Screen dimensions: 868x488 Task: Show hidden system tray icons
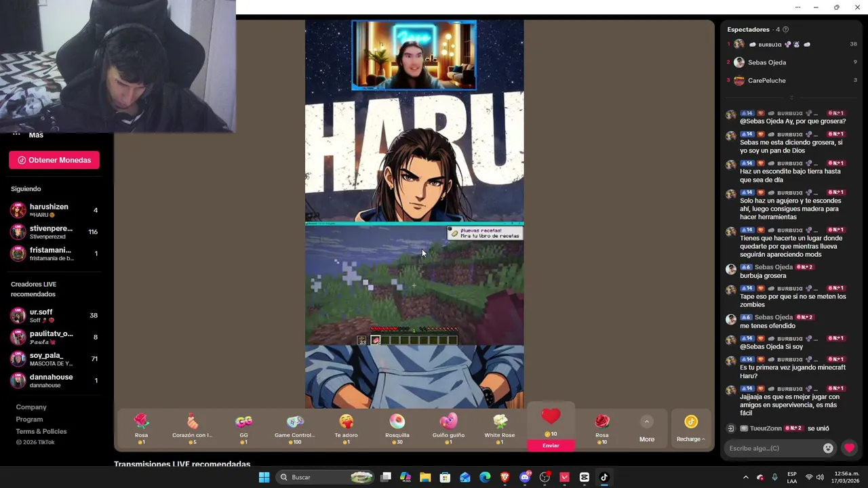(x=745, y=477)
